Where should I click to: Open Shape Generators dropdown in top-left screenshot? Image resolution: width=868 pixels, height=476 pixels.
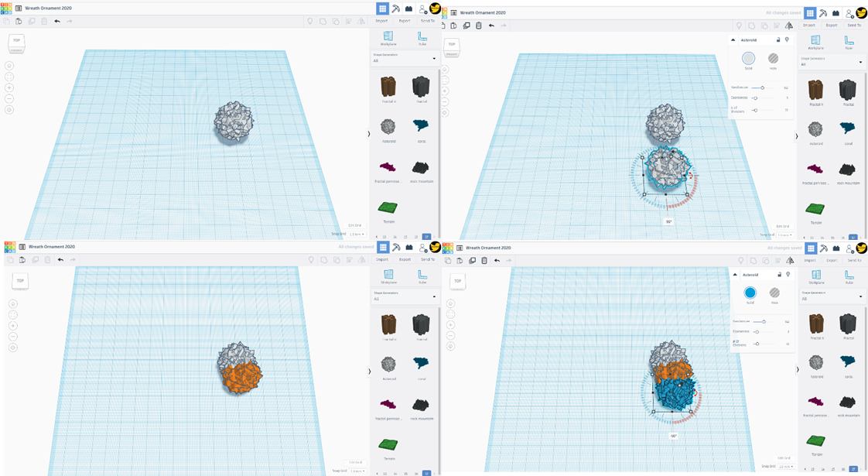[x=405, y=58]
